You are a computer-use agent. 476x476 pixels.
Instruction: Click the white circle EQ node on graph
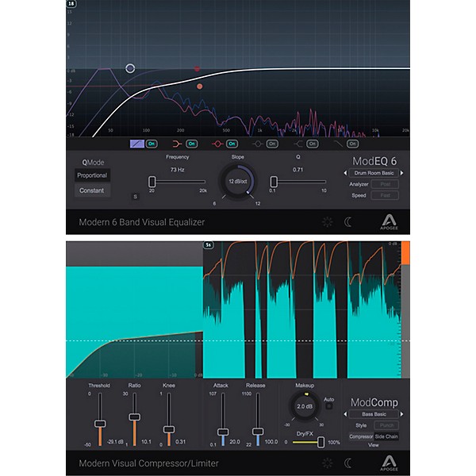pyautogui.click(x=130, y=69)
